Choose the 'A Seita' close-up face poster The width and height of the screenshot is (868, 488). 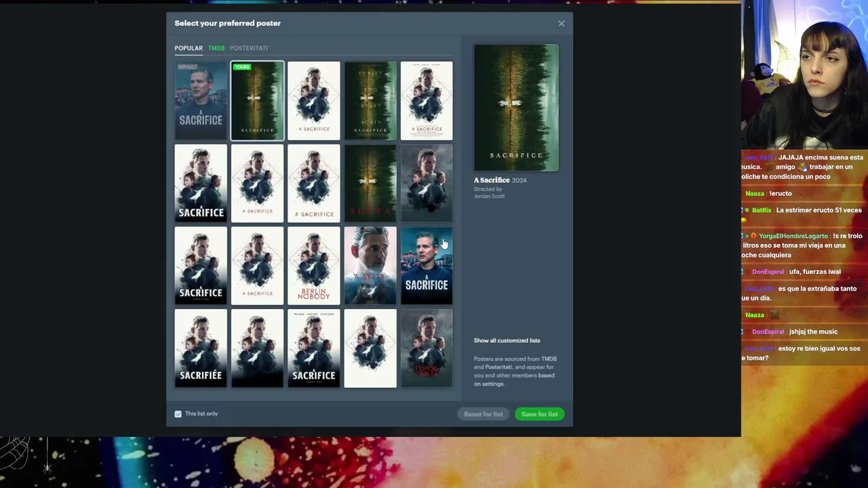pos(370,266)
